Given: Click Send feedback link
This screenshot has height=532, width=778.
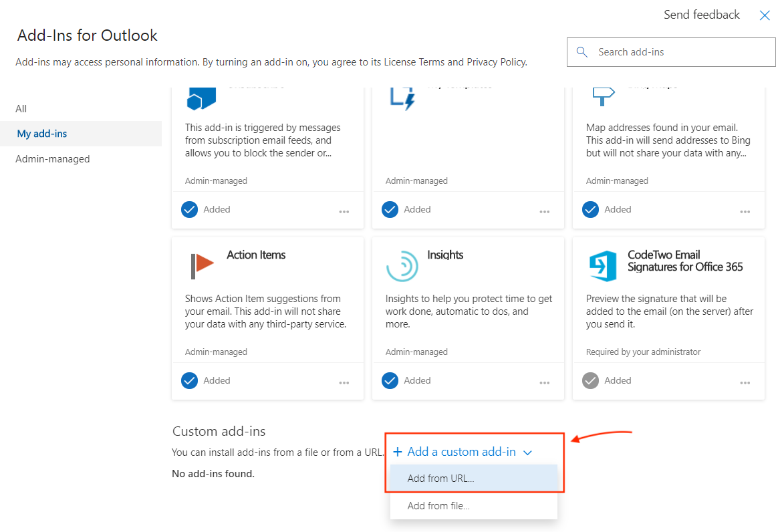Looking at the screenshot, I should point(702,15).
